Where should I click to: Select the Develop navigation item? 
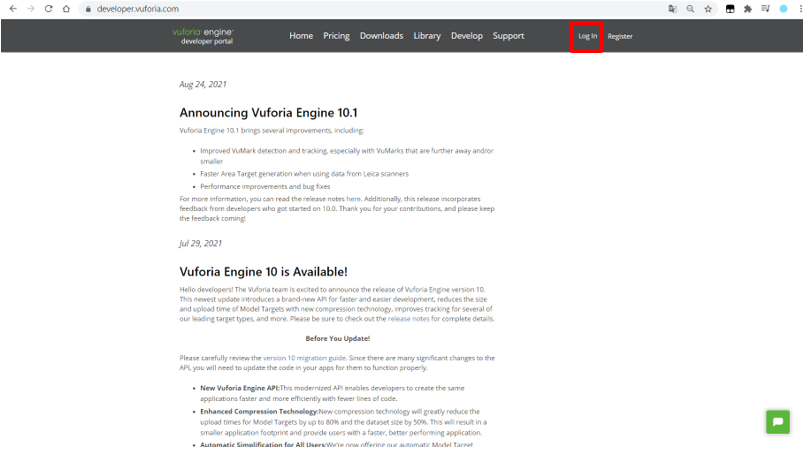click(467, 36)
